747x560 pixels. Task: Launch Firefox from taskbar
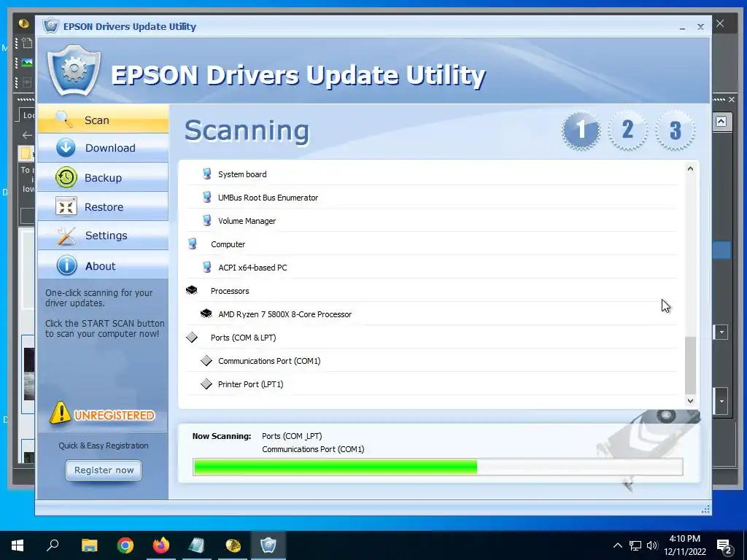tap(161, 545)
